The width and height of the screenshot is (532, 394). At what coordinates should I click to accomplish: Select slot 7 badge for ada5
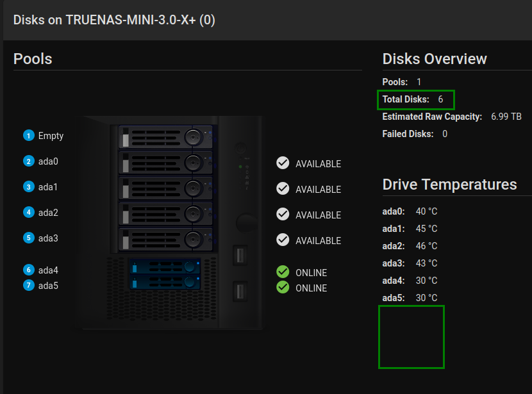point(29,286)
